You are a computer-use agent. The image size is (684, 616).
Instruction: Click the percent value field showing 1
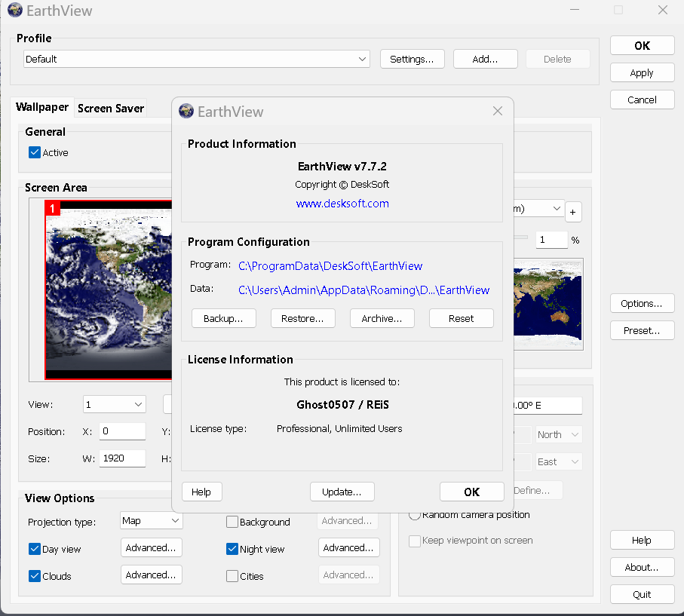[552, 240]
